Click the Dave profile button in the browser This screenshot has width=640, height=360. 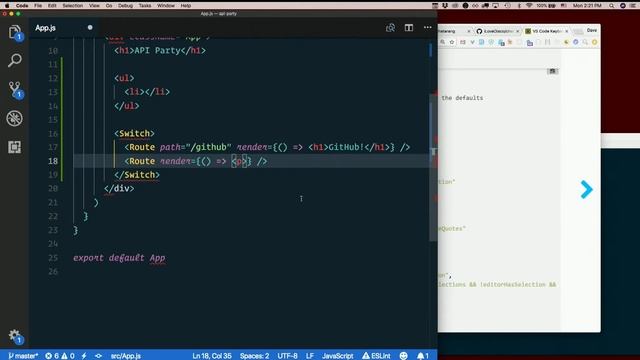(592, 30)
